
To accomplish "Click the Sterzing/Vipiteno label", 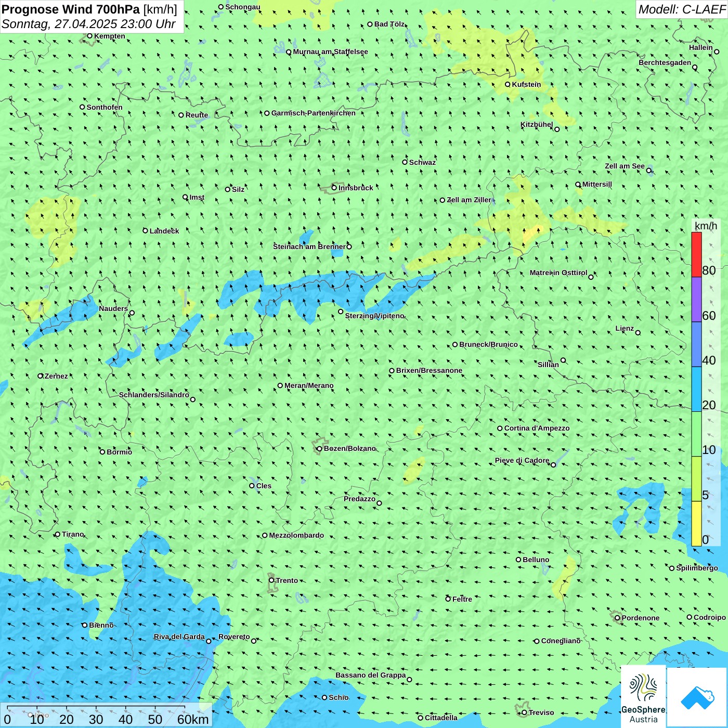I will [x=374, y=316].
